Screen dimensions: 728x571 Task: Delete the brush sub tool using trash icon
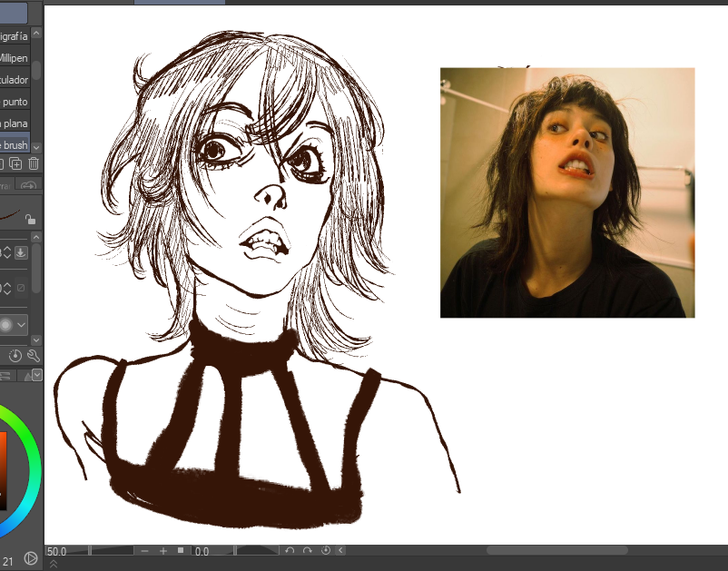point(33,162)
